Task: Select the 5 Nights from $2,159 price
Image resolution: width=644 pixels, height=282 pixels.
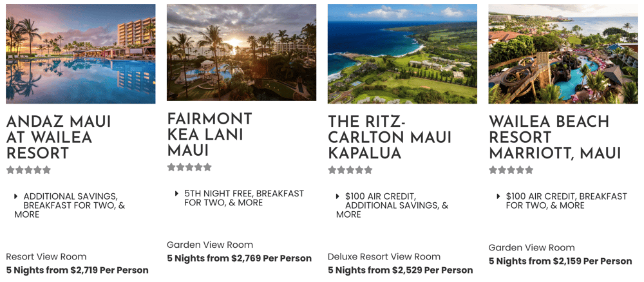Action: click(x=560, y=261)
